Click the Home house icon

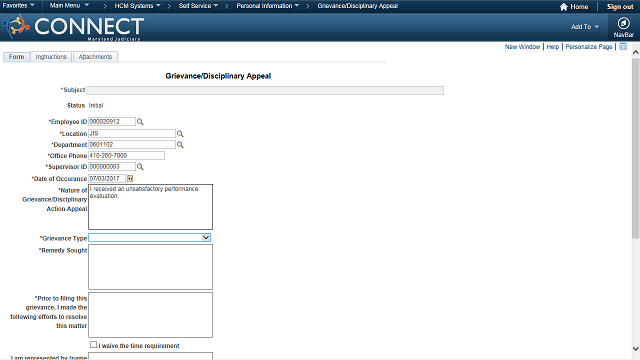click(x=564, y=7)
